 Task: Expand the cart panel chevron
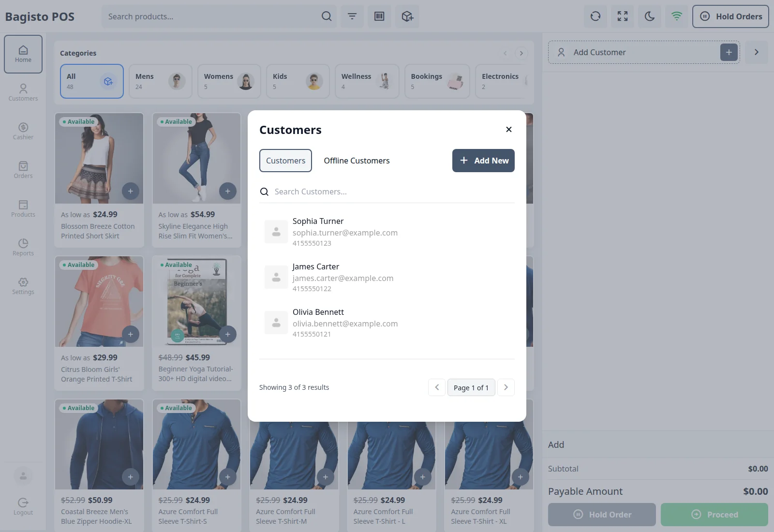(x=757, y=52)
